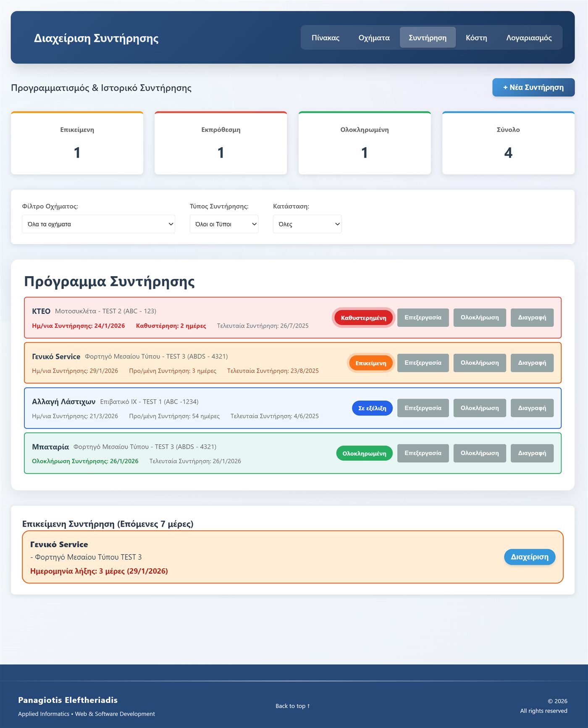
Task: Click the Σε εξέλιξη status badge
Action: (x=372, y=408)
